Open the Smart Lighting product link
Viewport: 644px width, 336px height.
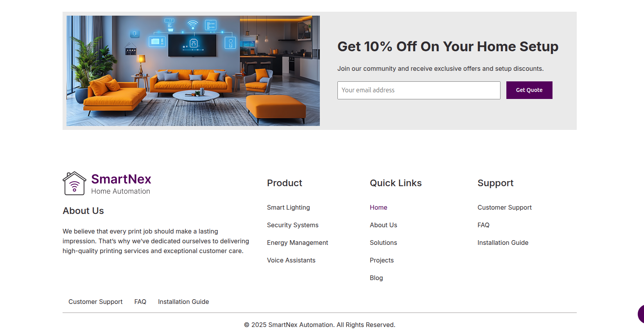point(288,208)
